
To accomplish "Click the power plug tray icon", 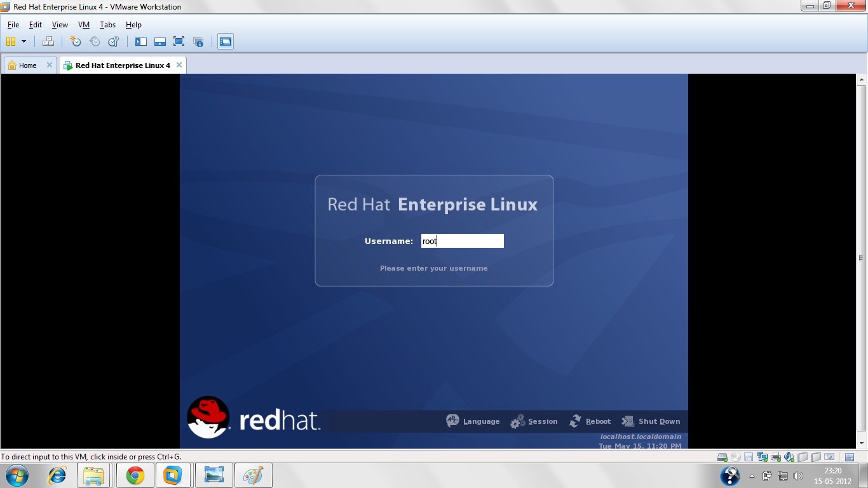I will point(767,476).
